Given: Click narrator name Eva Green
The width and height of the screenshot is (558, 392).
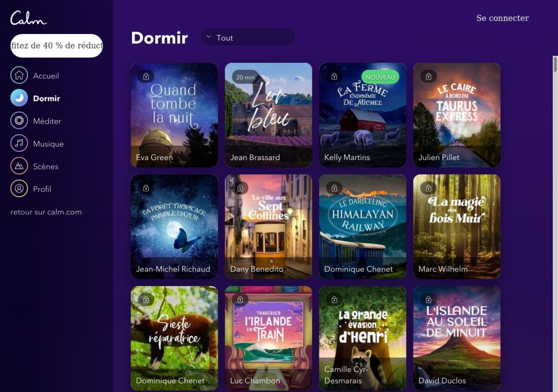Looking at the screenshot, I should click(154, 157).
